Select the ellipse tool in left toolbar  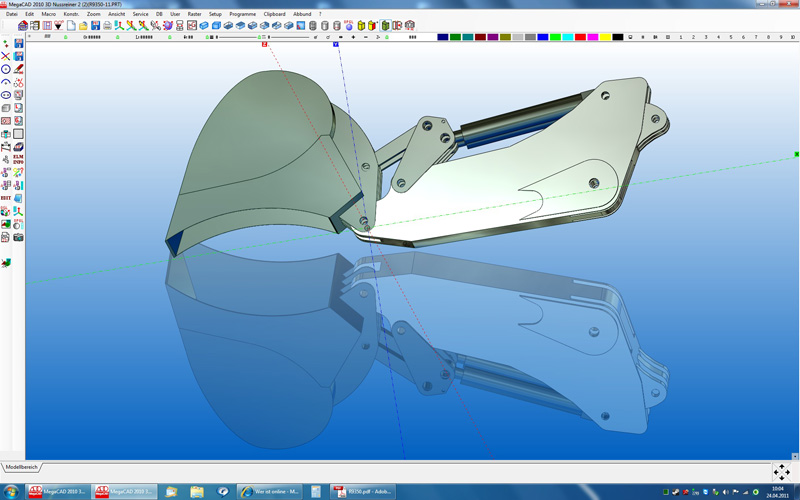6,95
